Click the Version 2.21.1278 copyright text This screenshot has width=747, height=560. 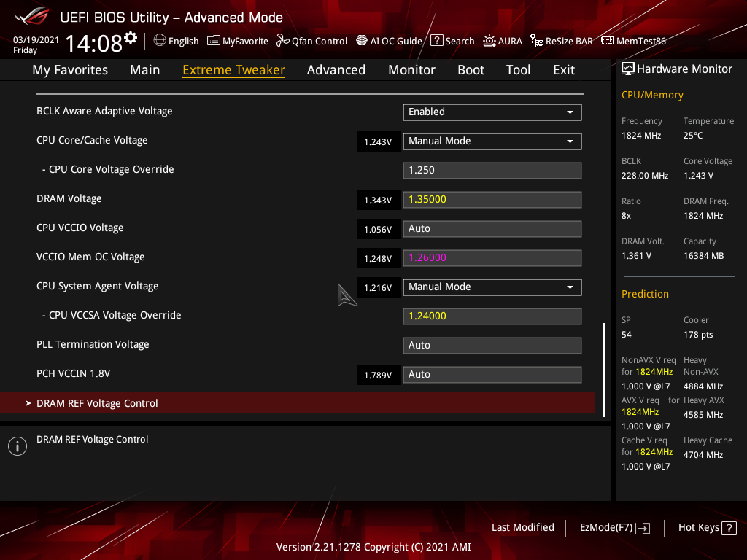click(373, 547)
